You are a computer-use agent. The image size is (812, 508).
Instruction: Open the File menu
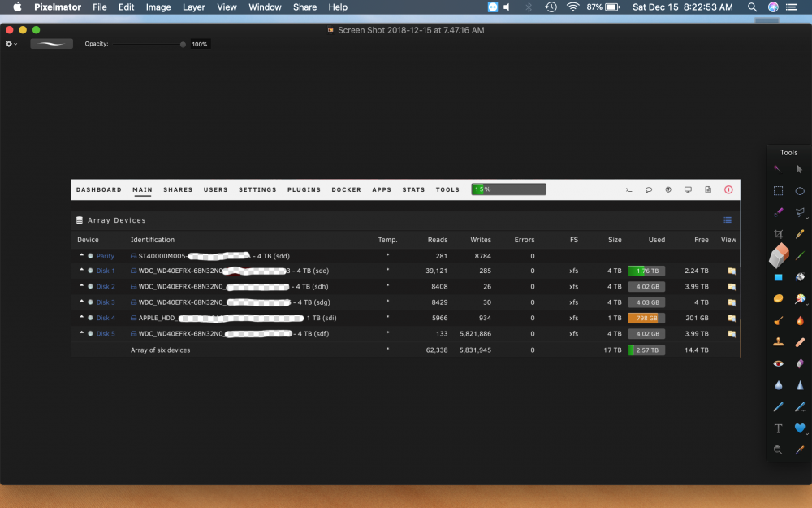point(99,7)
